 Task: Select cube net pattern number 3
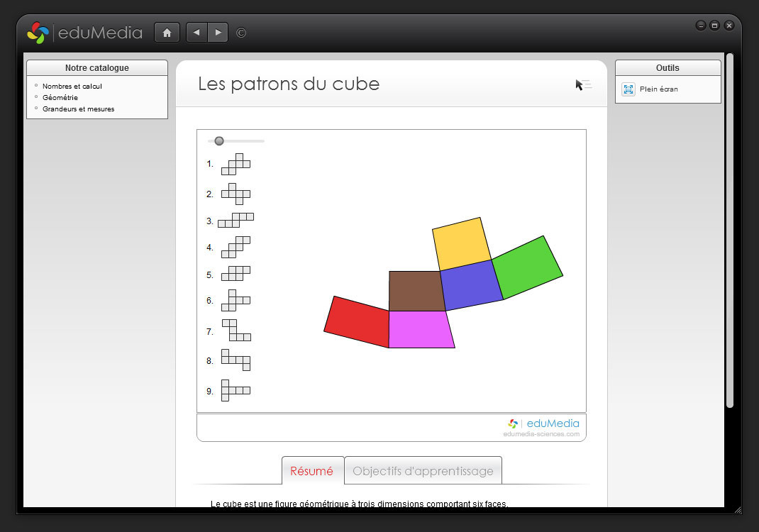236,220
